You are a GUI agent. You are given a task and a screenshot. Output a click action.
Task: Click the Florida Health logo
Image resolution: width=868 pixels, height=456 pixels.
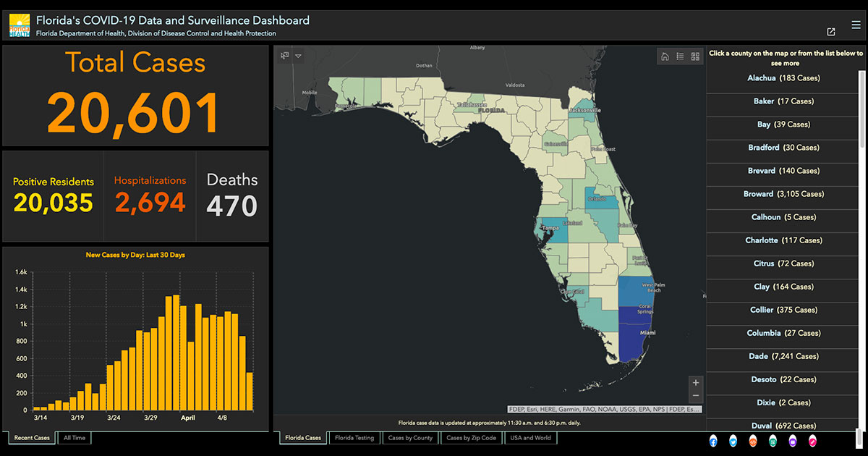pyautogui.click(x=20, y=25)
